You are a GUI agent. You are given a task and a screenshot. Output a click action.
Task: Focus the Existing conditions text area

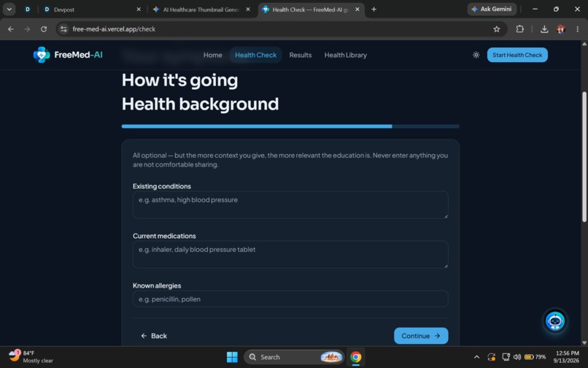pos(290,205)
